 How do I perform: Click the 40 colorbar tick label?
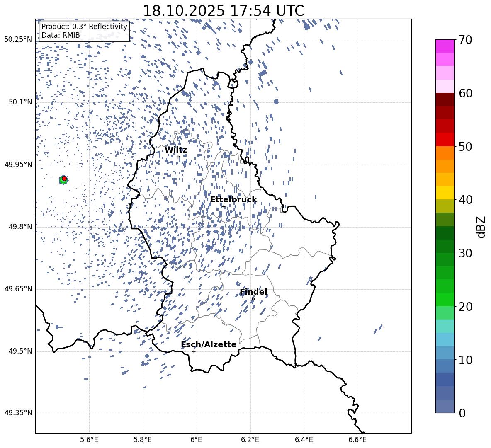click(465, 200)
